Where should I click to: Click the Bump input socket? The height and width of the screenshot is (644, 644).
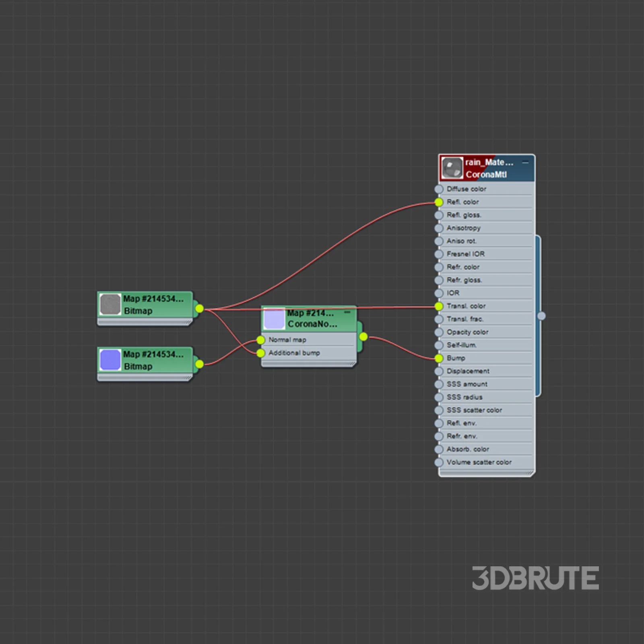pos(439,358)
